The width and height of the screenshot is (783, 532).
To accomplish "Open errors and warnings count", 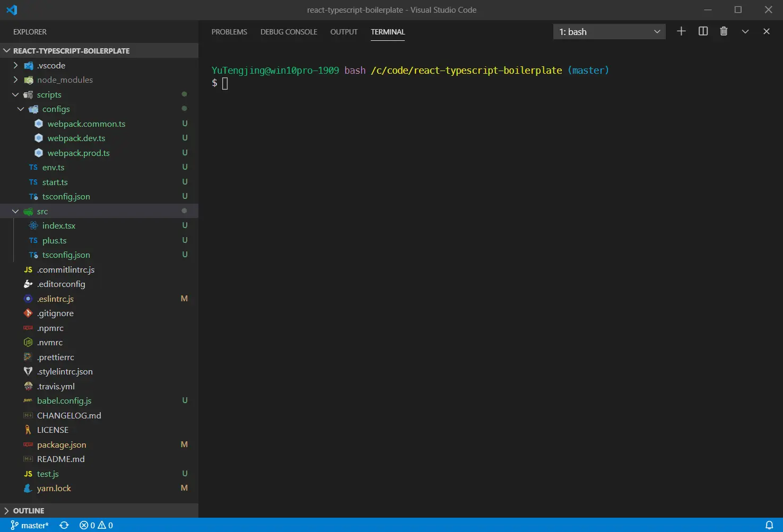I will click(96, 525).
